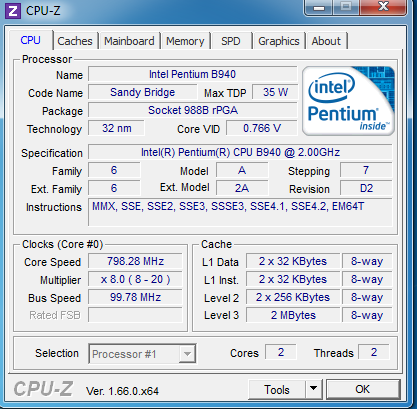Viewport: 417px width, 409px height.
Task: Click the Tools button
Action: click(x=277, y=389)
